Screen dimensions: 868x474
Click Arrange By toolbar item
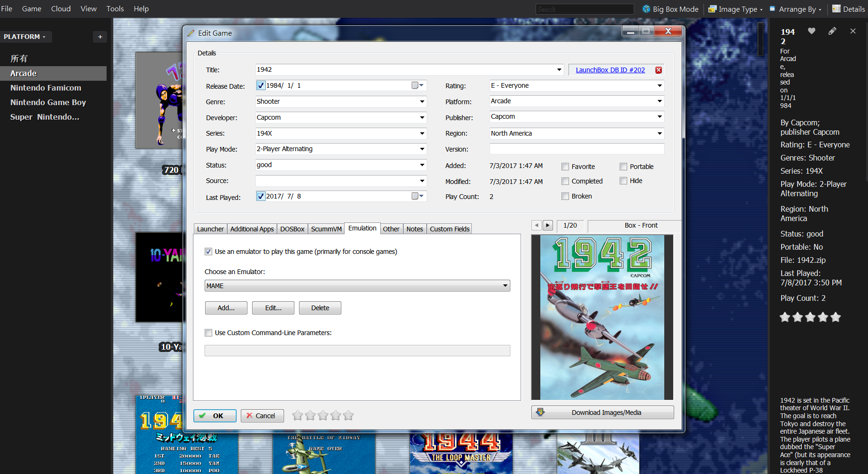795,9
